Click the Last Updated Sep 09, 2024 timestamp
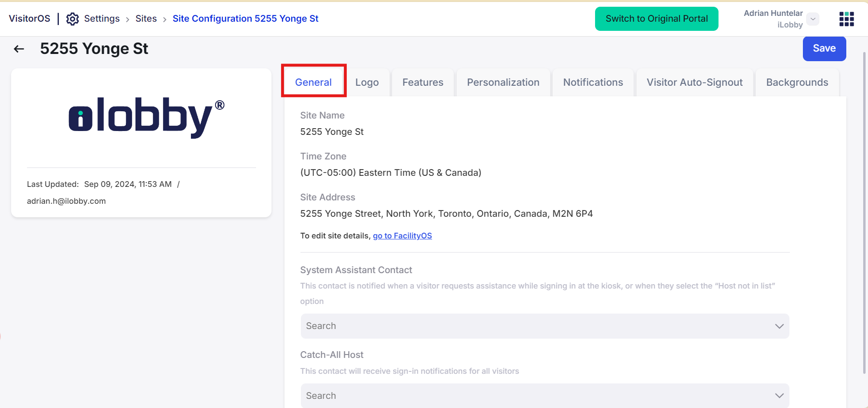Screen dimensions: 868x408 coord(128,184)
